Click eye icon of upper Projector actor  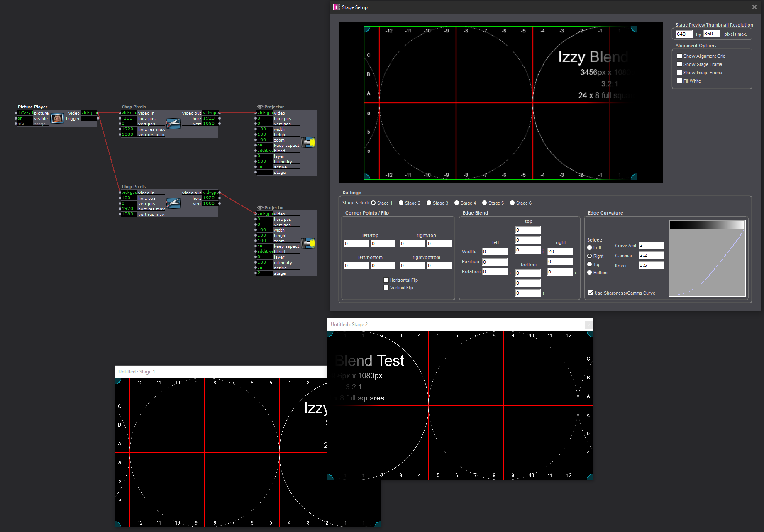coord(260,107)
